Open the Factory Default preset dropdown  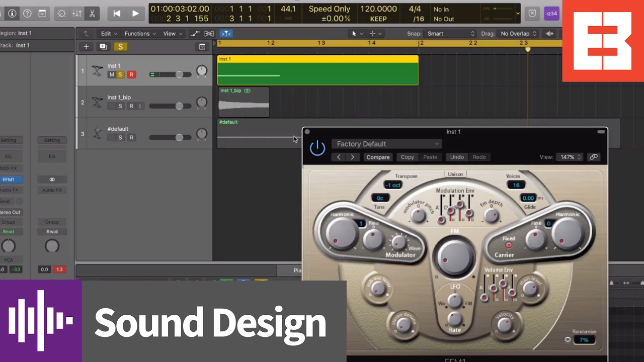pyautogui.click(x=386, y=144)
